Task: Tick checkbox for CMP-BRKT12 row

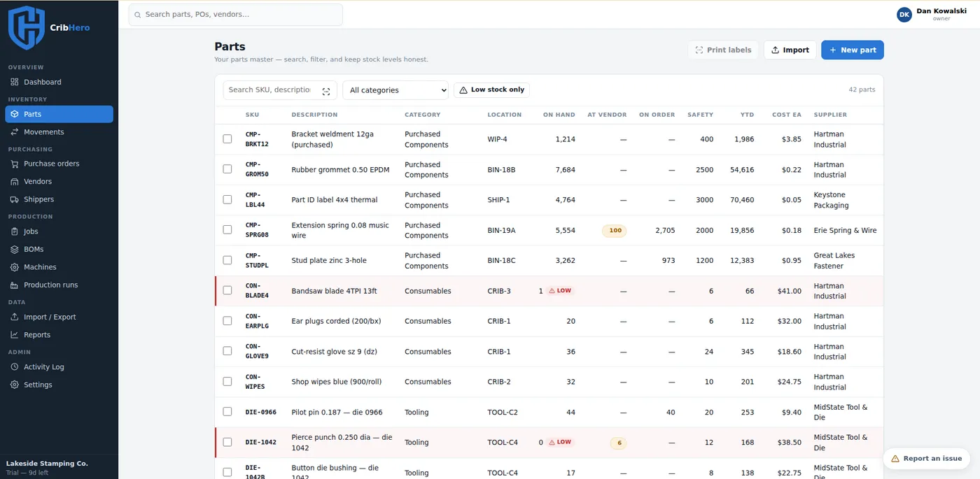Action: pyautogui.click(x=227, y=139)
